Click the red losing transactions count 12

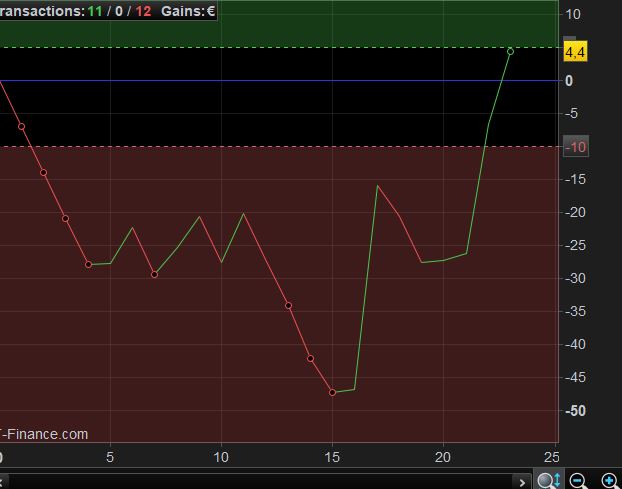tap(143, 11)
